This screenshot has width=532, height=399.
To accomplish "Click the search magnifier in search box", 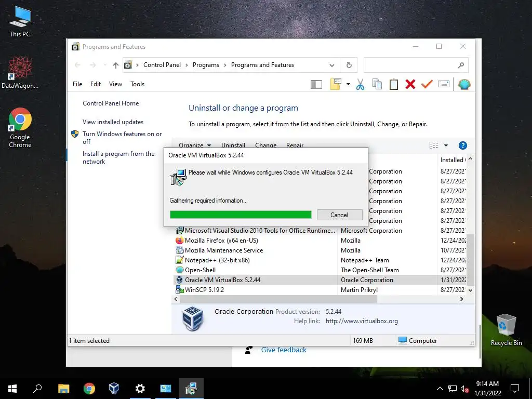I will [460, 65].
